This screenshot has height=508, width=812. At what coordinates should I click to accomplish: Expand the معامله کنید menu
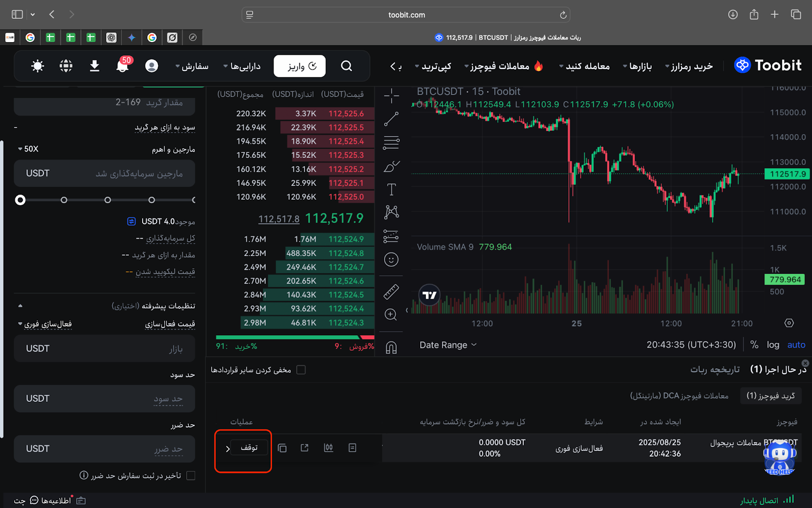(584, 66)
